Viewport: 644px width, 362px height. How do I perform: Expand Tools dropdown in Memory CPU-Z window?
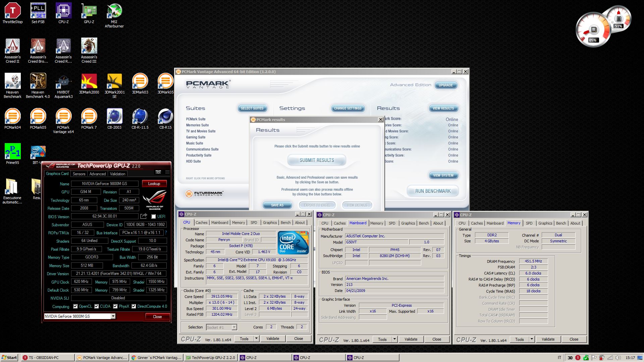click(x=532, y=339)
